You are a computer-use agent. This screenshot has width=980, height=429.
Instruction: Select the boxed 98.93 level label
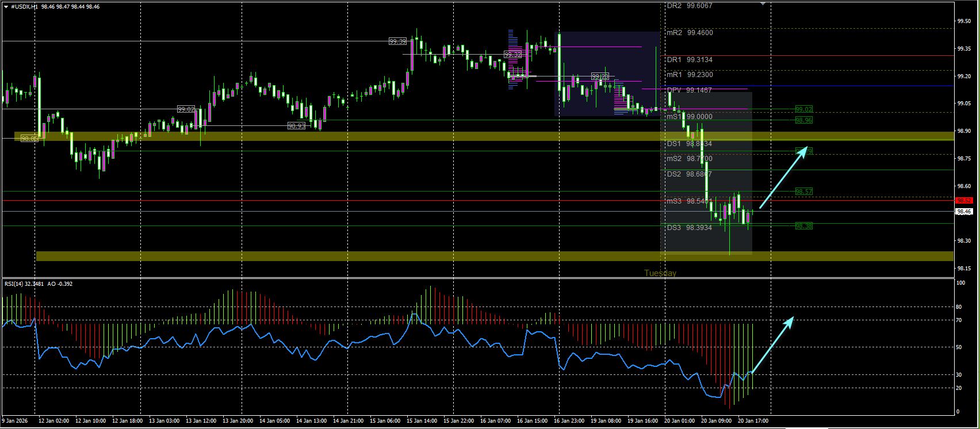pyautogui.click(x=297, y=126)
